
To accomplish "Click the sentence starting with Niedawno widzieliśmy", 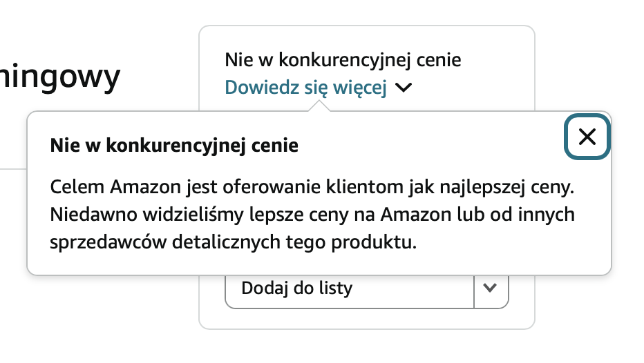I will pos(313,215).
